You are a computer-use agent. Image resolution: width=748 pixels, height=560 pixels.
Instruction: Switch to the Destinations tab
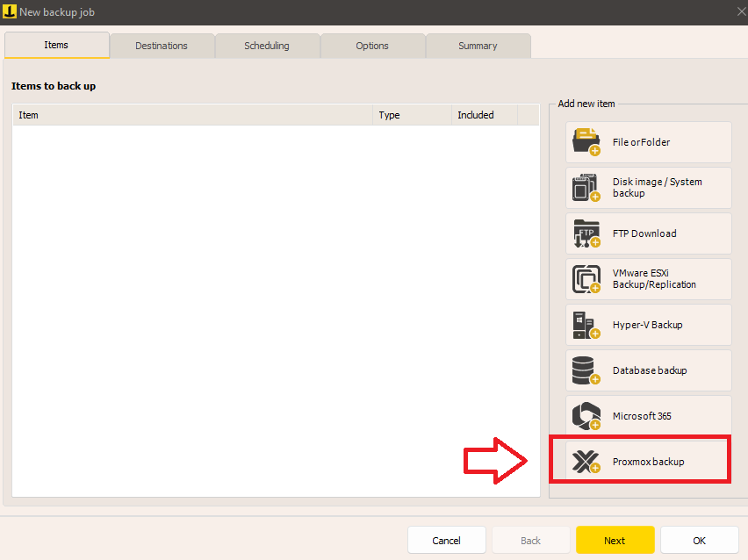162,46
